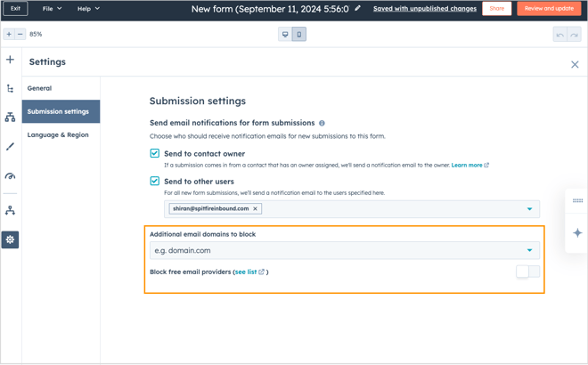Select the General settings tab

tap(61, 88)
